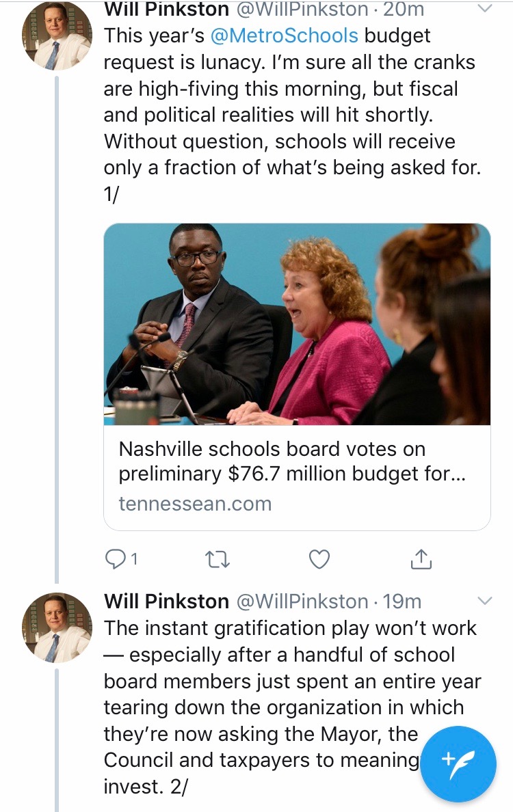The width and height of the screenshot is (513, 812).
Task: Open options chevron on the 20m tweet
Action: click(484, 10)
